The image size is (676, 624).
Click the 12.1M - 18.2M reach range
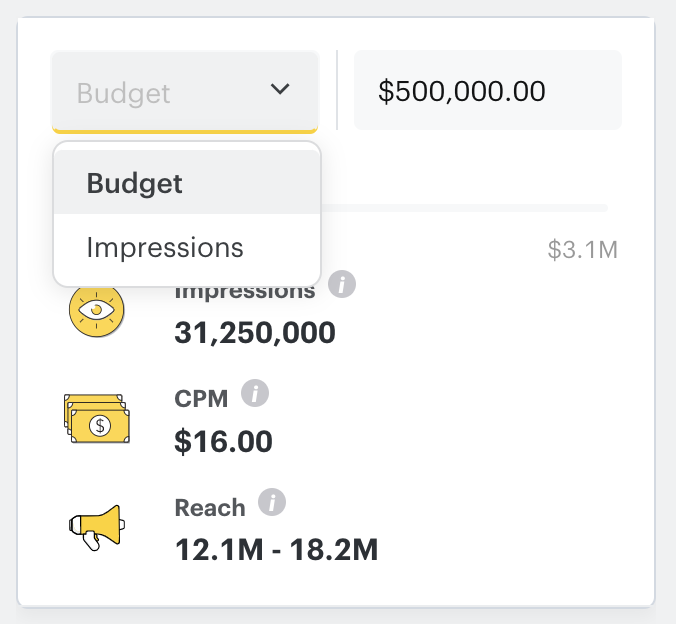click(276, 548)
